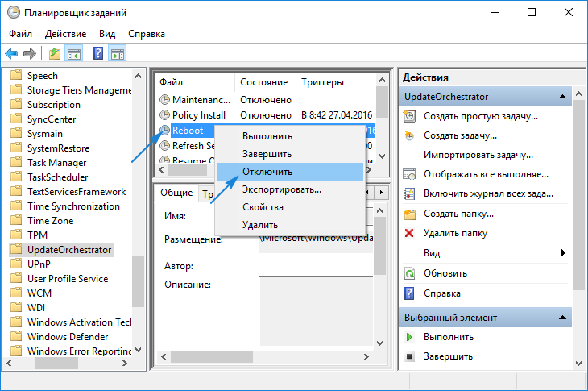Click the details pane horizontal scrollbar thumb

[212, 356]
